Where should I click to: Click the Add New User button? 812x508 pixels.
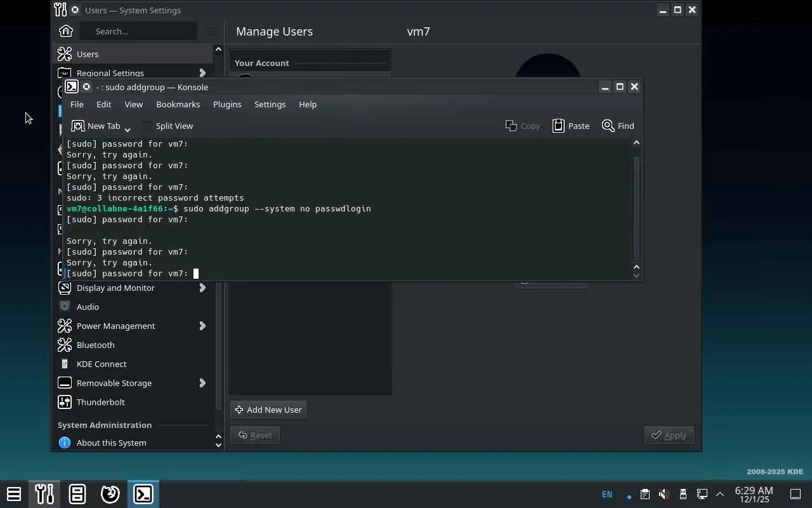pos(268,410)
